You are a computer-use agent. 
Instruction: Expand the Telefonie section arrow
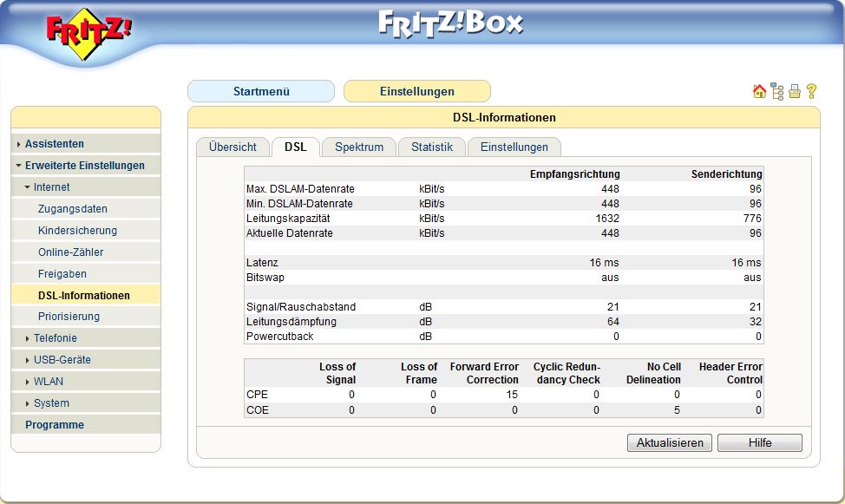tap(28, 338)
